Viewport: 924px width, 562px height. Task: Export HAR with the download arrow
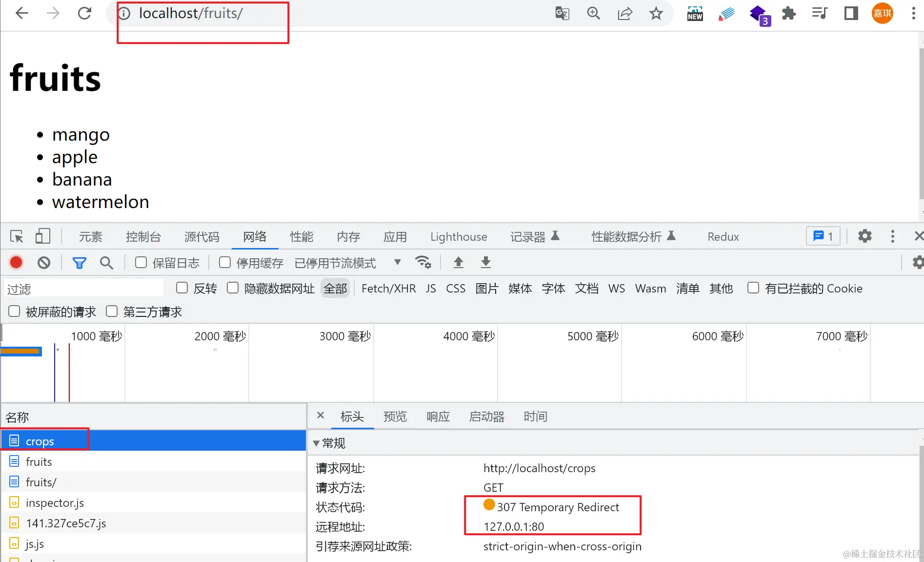pos(485,262)
